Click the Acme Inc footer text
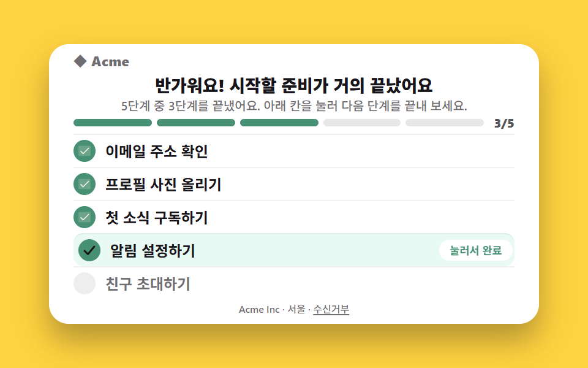The height and width of the screenshot is (368, 588). [x=259, y=309]
